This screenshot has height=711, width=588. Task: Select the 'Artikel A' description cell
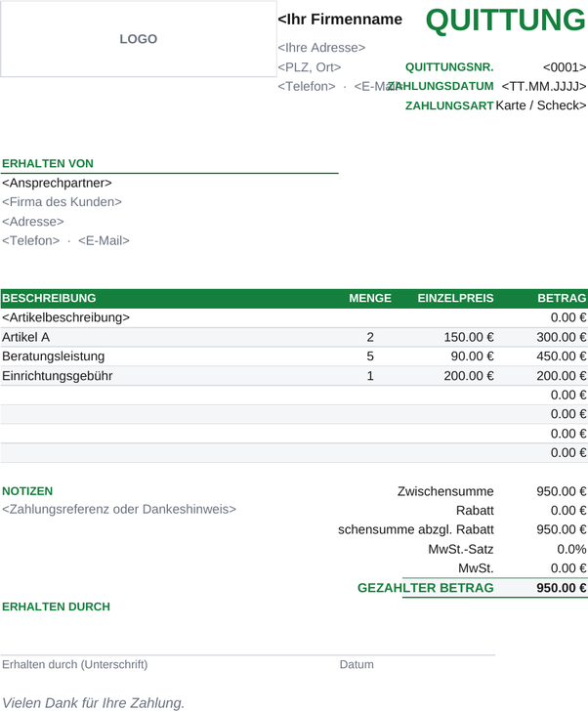tap(25, 337)
